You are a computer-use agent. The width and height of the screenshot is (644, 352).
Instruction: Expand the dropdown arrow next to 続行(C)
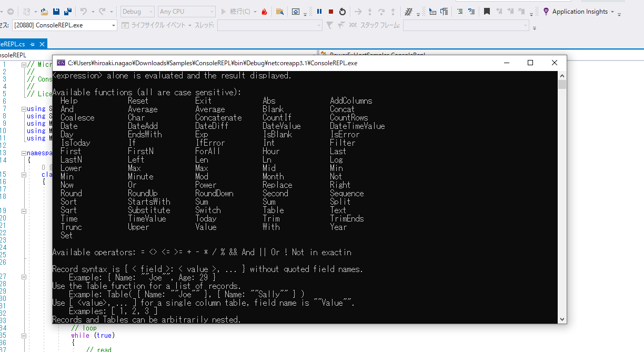[x=256, y=12]
